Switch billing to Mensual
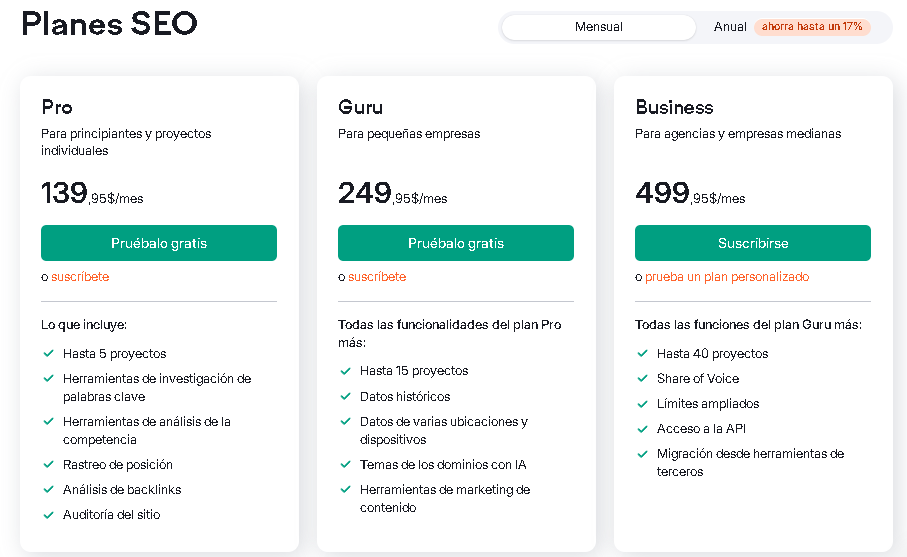Viewport: 907px width, 557px height. [599, 27]
